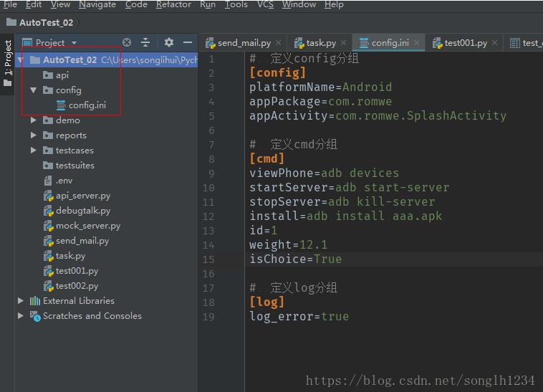
Task: Click the locate/scroll from source icon
Action: 127,43
